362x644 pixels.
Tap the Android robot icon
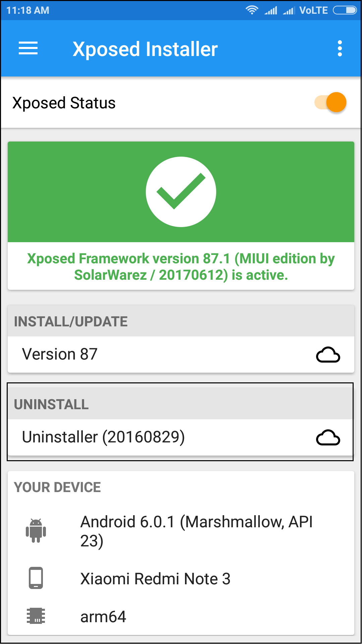(x=36, y=531)
